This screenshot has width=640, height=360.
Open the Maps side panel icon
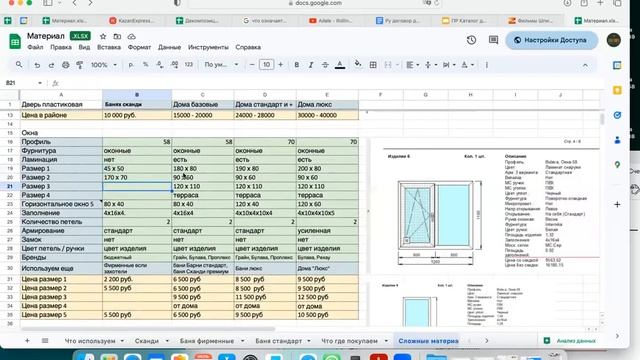617,165
